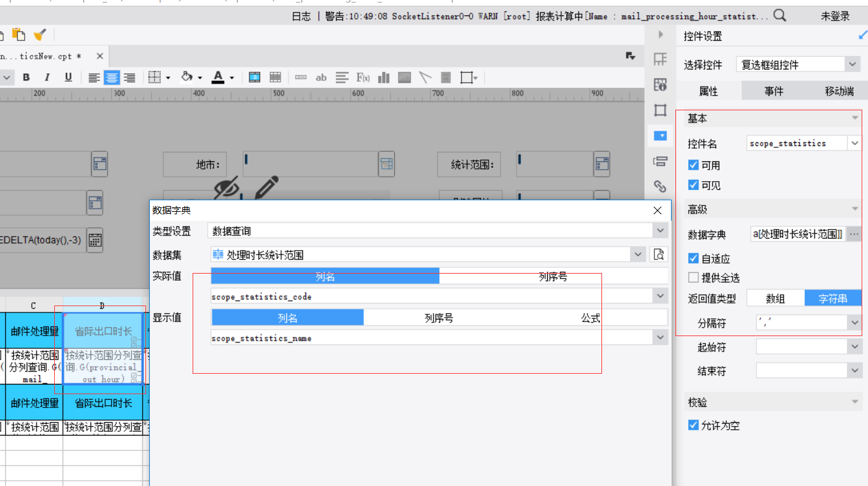This screenshot has height=486, width=868.
Task: Click date picker icon next to EDELTA field
Action: click(95, 240)
